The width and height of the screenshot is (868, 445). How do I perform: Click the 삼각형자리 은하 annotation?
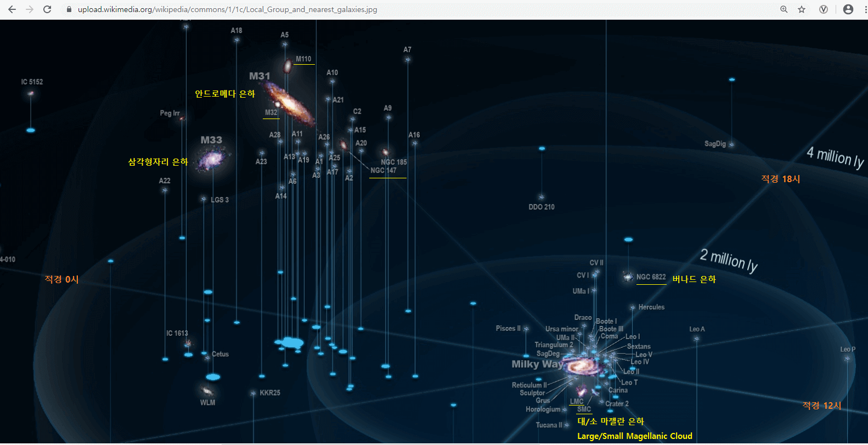[158, 162]
